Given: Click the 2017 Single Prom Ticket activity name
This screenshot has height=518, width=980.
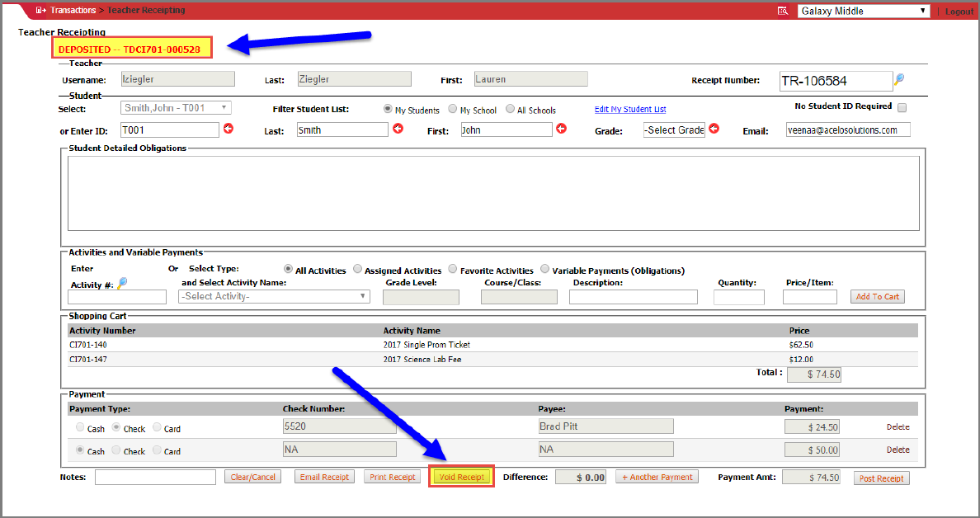Looking at the screenshot, I should coord(426,344).
